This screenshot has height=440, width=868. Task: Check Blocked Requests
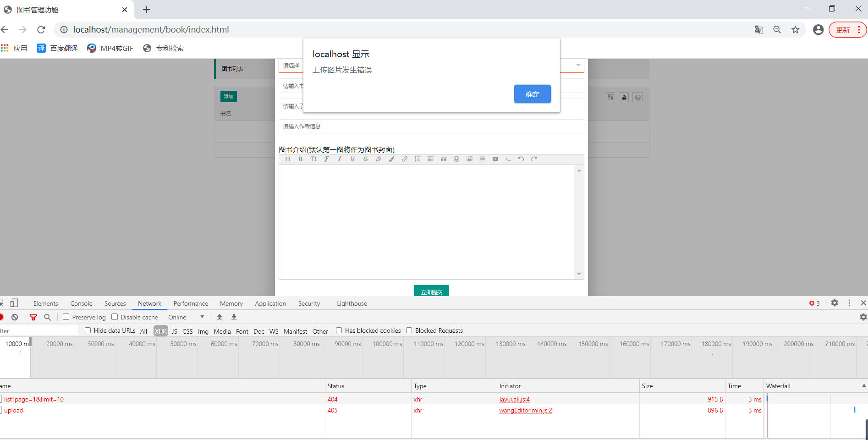[409, 330]
